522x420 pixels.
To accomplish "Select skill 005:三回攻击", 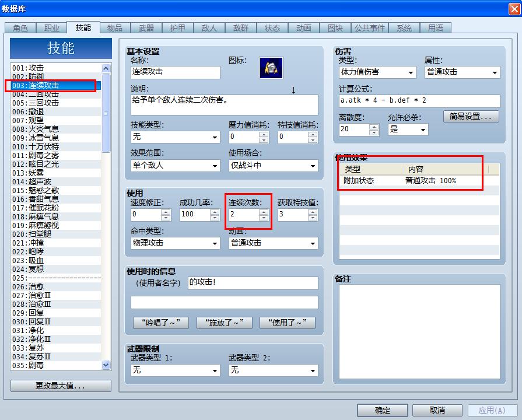I will (x=56, y=103).
